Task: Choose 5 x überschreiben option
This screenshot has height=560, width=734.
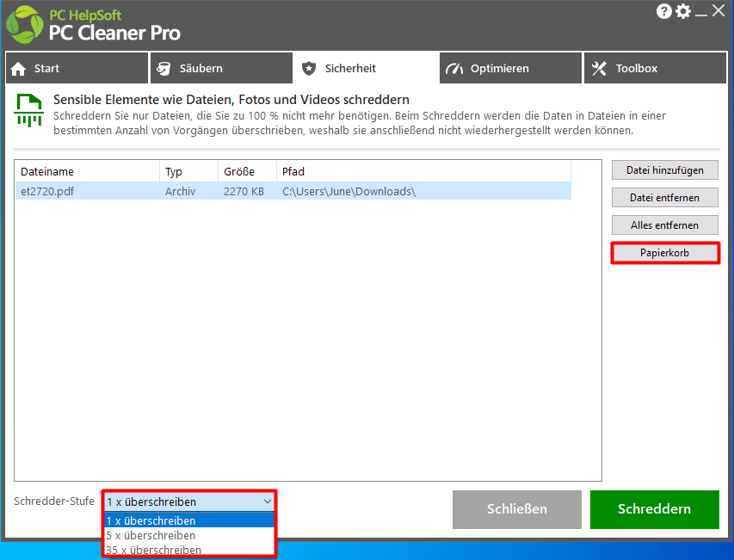Action: pyautogui.click(x=188, y=535)
